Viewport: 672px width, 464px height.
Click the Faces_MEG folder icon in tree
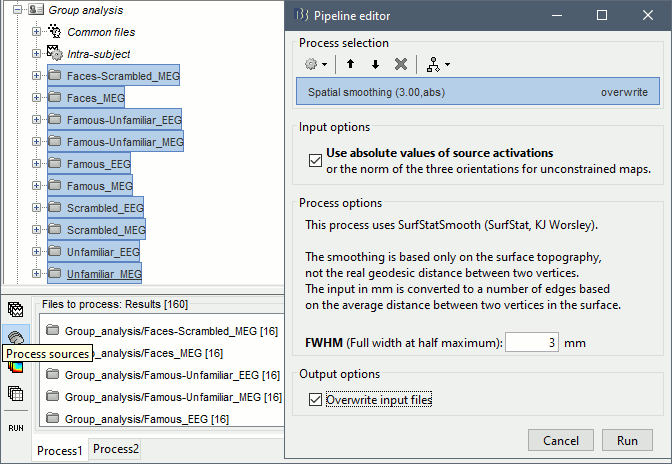[x=55, y=98]
